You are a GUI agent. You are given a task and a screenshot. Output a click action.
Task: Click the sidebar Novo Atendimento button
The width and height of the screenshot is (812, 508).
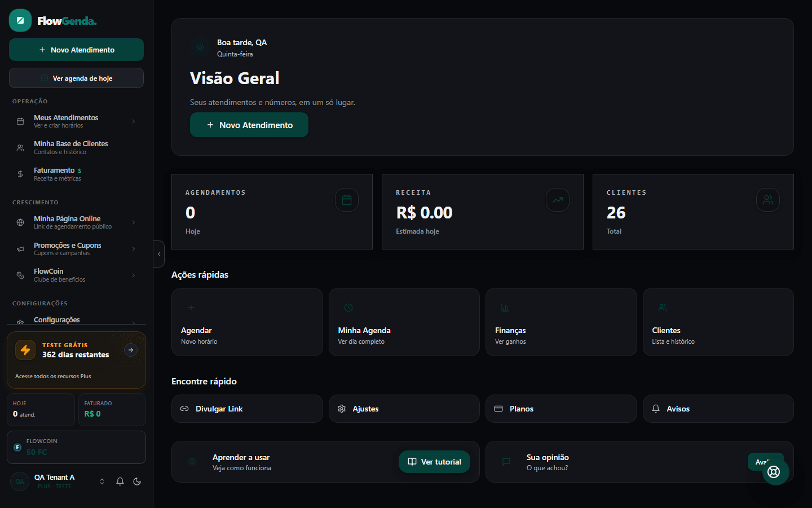tap(76, 50)
